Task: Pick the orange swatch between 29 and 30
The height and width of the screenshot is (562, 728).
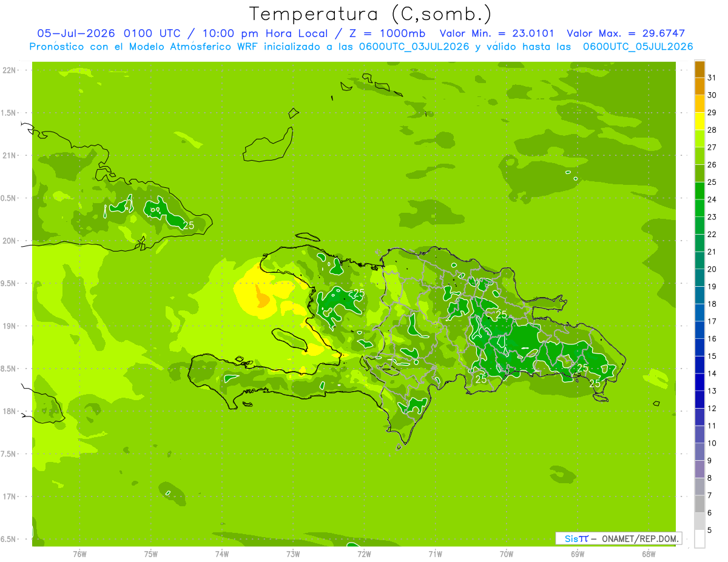Action: pyautogui.click(x=699, y=104)
